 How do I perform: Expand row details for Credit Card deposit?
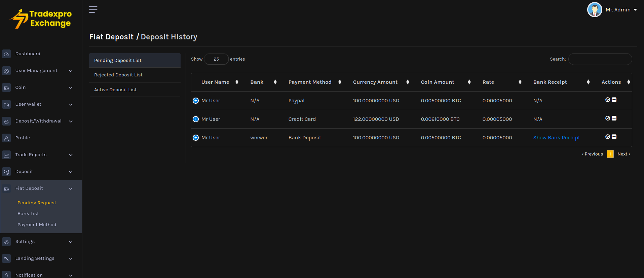tap(196, 119)
